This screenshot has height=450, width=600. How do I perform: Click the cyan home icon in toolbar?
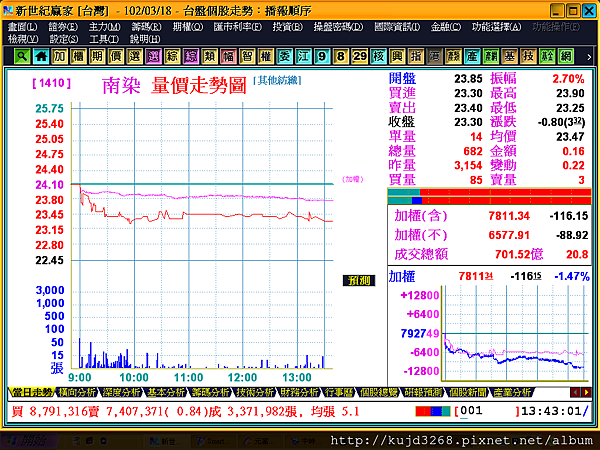tap(41, 57)
